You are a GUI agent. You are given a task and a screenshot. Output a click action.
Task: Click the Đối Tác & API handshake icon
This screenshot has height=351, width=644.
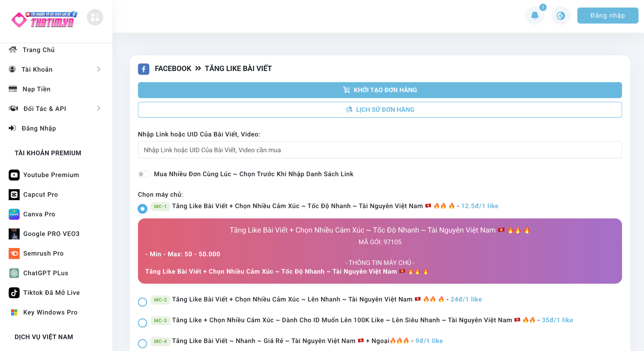click(x=13, y=108)
